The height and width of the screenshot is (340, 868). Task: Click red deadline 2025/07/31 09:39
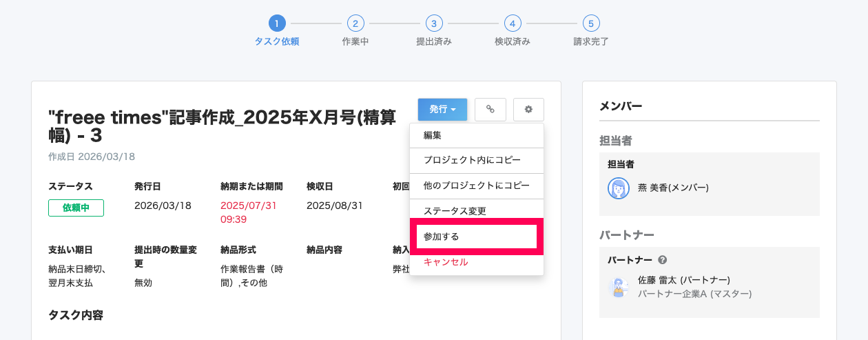(x=249, y=212)
